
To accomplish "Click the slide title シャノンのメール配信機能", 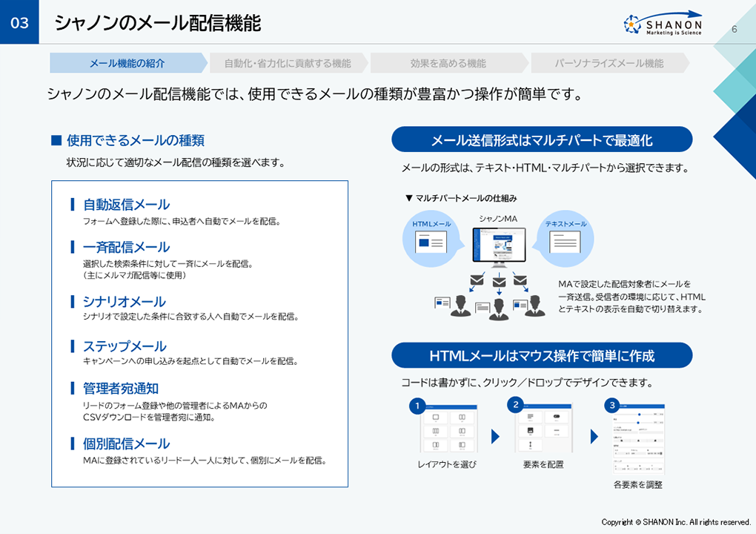I will pyautogui.click(x=158, y=23).
